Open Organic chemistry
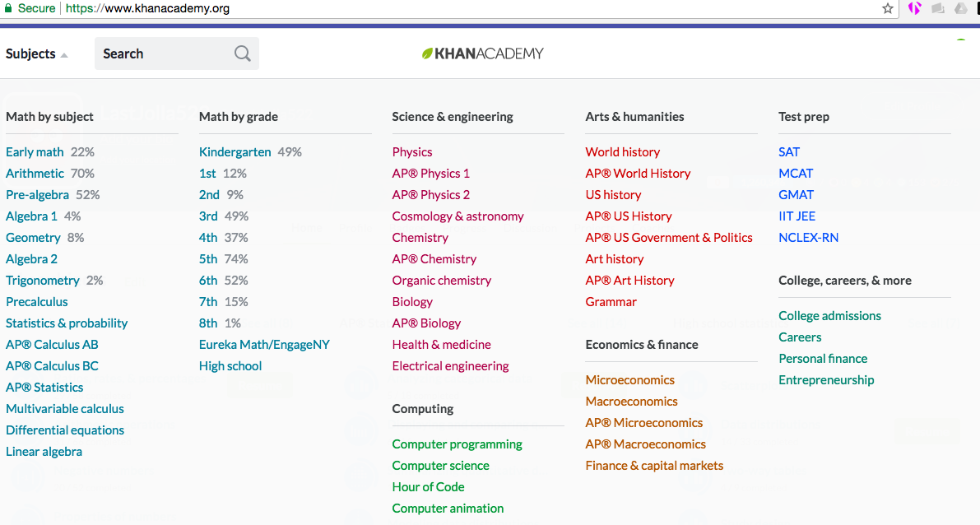 point(441,280)
